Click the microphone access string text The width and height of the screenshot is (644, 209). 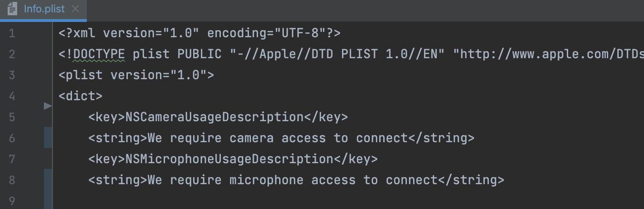click(292, 180)
